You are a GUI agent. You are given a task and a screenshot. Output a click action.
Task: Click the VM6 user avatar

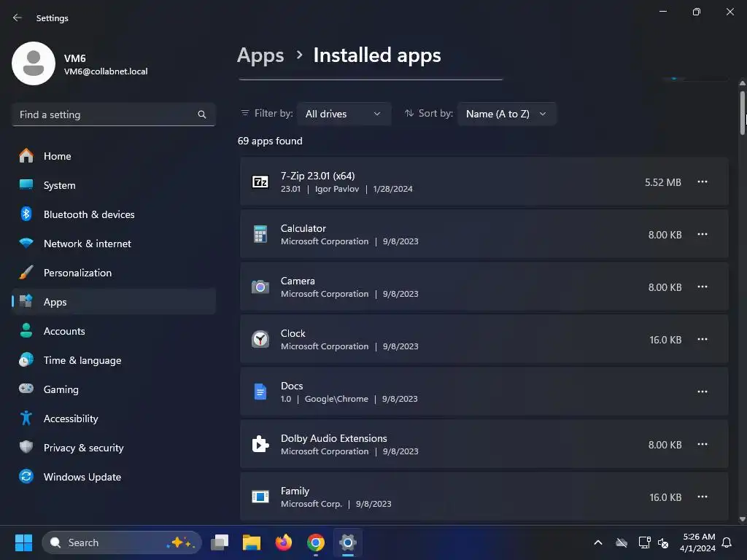pos(34,63)
